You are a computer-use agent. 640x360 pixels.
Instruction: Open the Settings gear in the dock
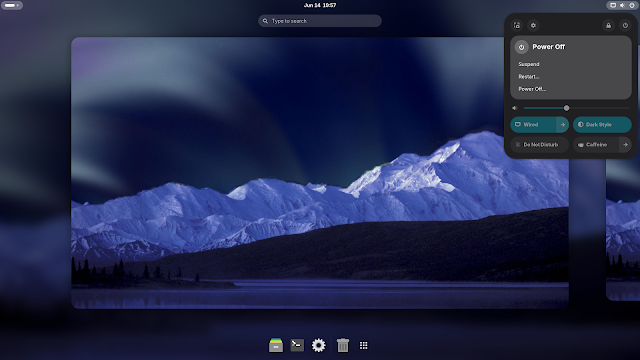pos(319,345)
